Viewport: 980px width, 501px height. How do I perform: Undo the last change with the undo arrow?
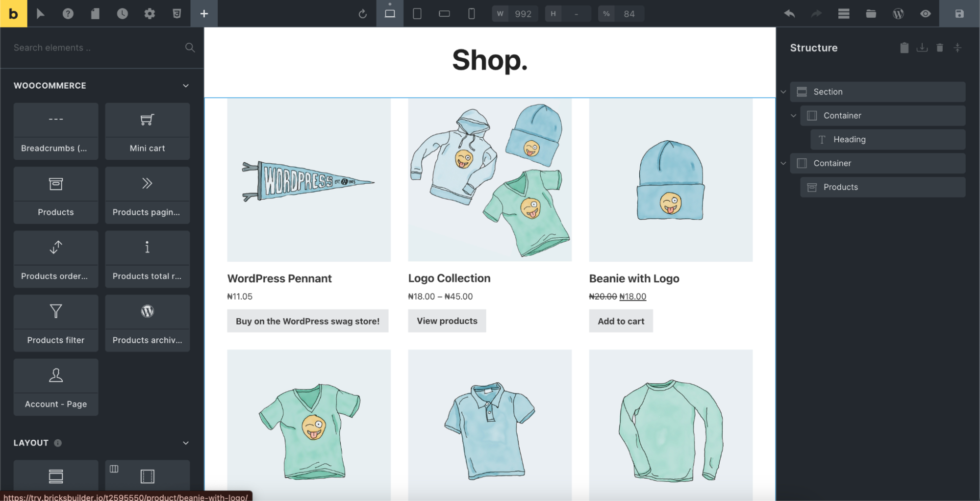789,13
